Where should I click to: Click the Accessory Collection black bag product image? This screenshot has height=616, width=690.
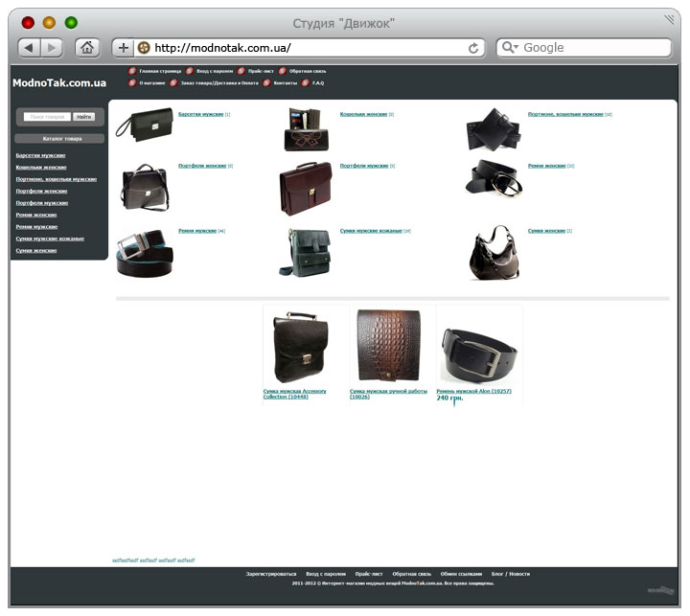point(301,347)
